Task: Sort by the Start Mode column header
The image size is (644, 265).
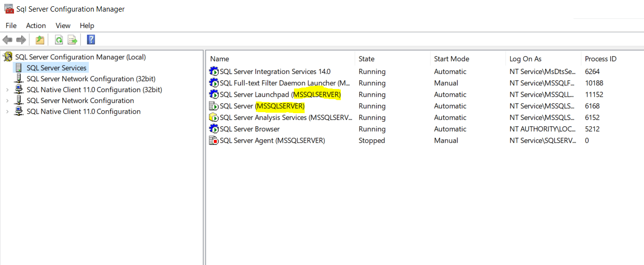Action: click(451, 59)
